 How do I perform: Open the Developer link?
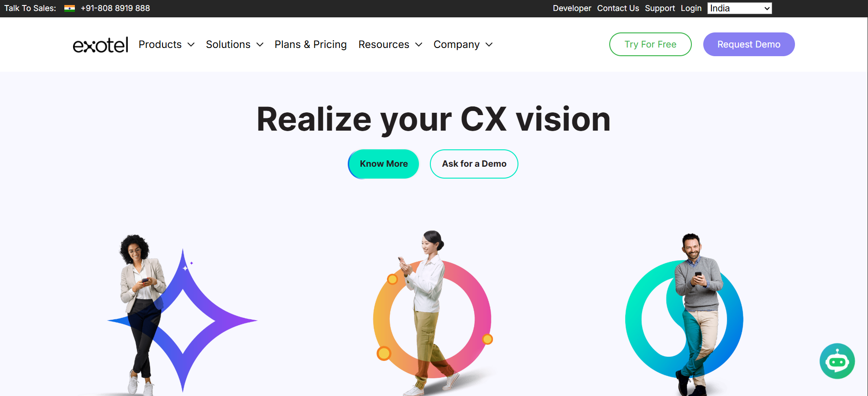tap(572, 8)
